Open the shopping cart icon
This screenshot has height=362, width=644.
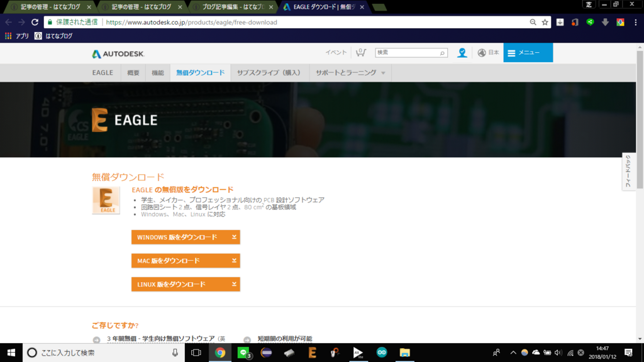(x=360, y=53)
